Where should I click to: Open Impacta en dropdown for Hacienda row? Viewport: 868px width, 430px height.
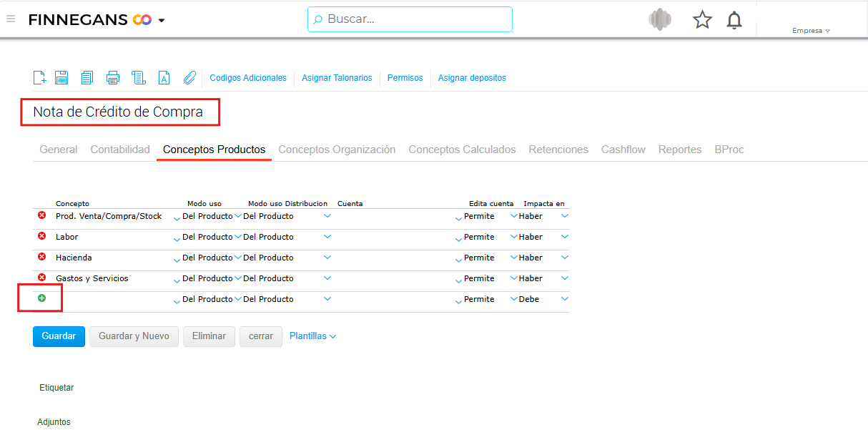pos(565,257)
